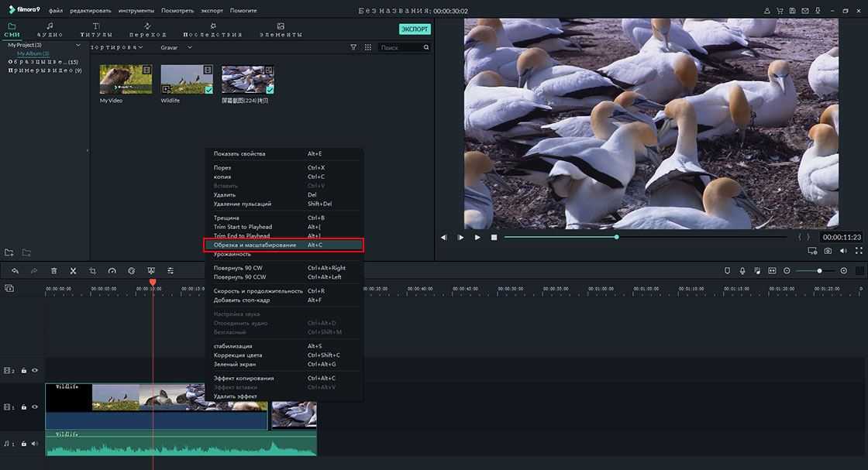Viewport: 868px width, 470px height.
Task: Click the trash delete icon in timeline toolbar
Action: [53, 270]
